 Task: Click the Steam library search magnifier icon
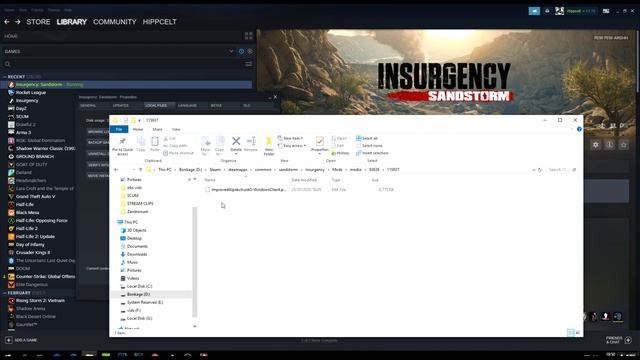tap(7, 64)
